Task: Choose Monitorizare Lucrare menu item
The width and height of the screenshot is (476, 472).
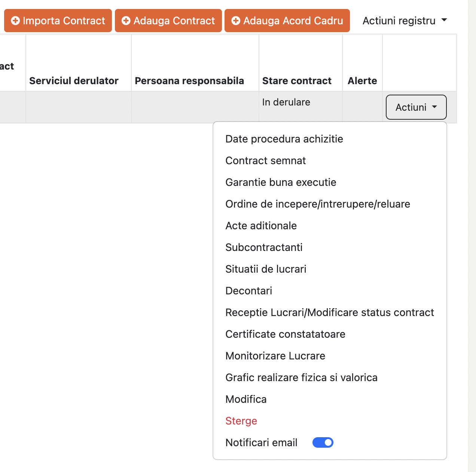Action: click(x=275, y=356)
